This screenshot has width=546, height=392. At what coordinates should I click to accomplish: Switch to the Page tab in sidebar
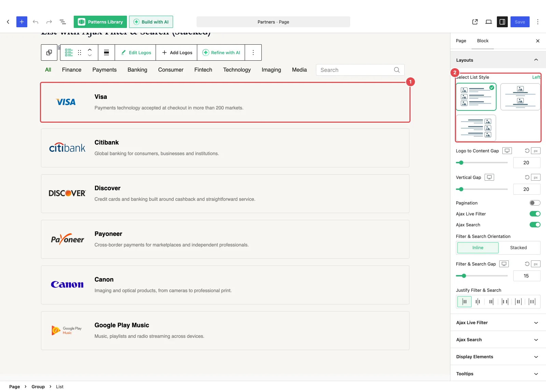click(461, 41)
